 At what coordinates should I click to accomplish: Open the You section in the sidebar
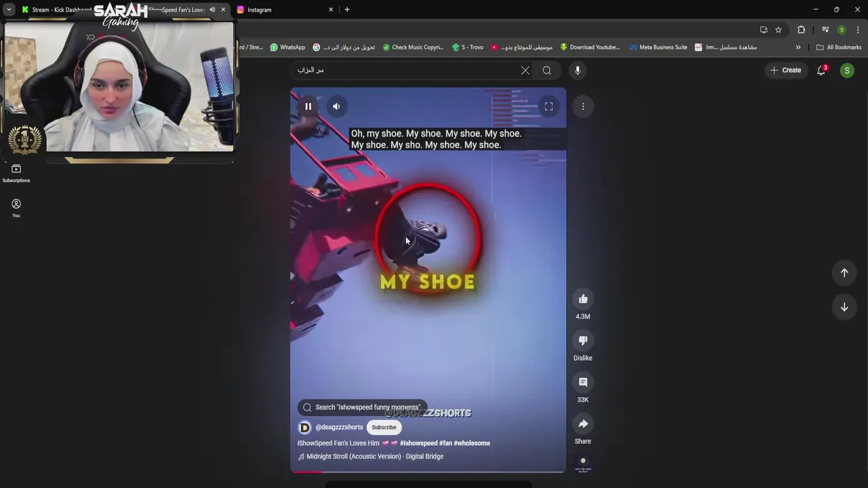click(16, 208)
